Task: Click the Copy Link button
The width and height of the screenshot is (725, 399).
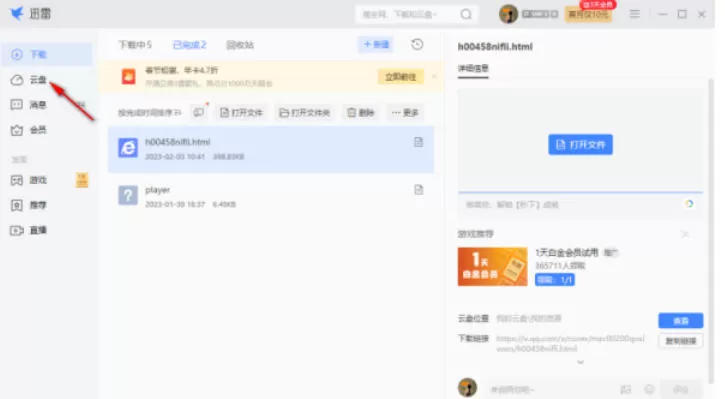Action: pos(681,341)
